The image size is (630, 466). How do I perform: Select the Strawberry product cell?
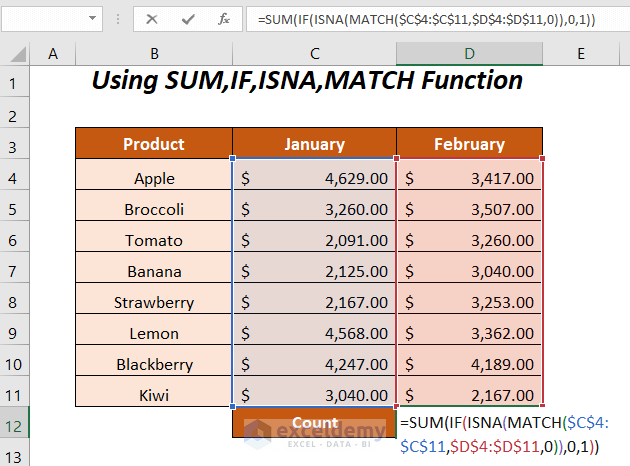click(154, 302)
